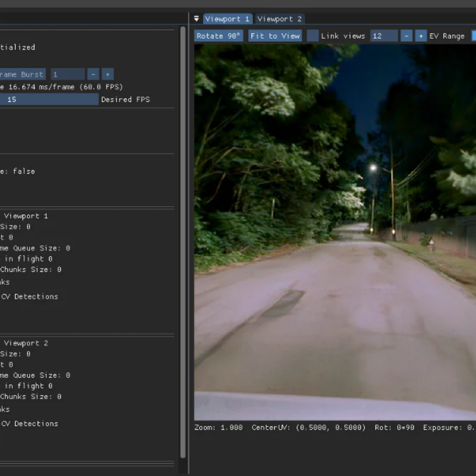Screen dimensions: 476x476
Task: Click the Fit to View button
Action: click(x=274, y=35)
